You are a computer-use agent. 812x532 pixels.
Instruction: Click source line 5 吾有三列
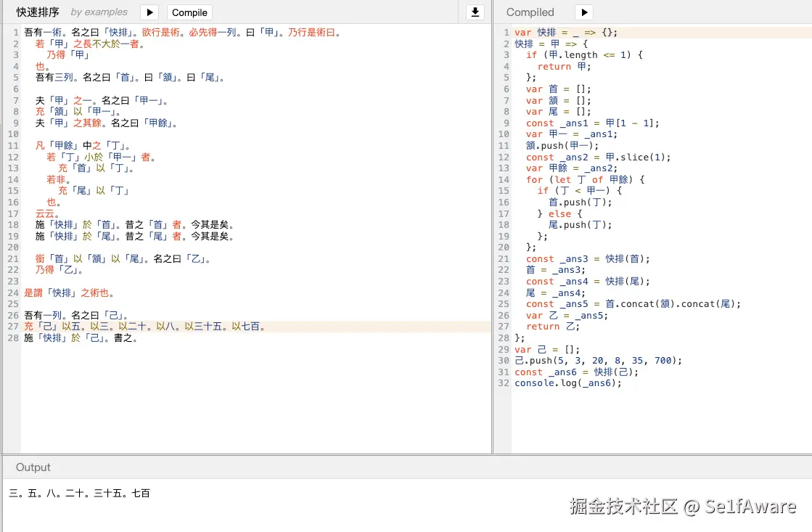[131, 78]
